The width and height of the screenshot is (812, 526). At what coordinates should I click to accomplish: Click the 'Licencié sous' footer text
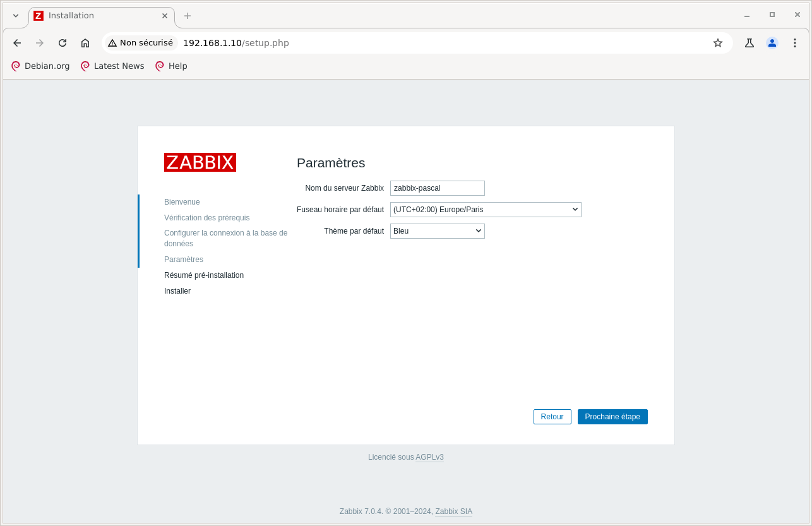[391, 457]
